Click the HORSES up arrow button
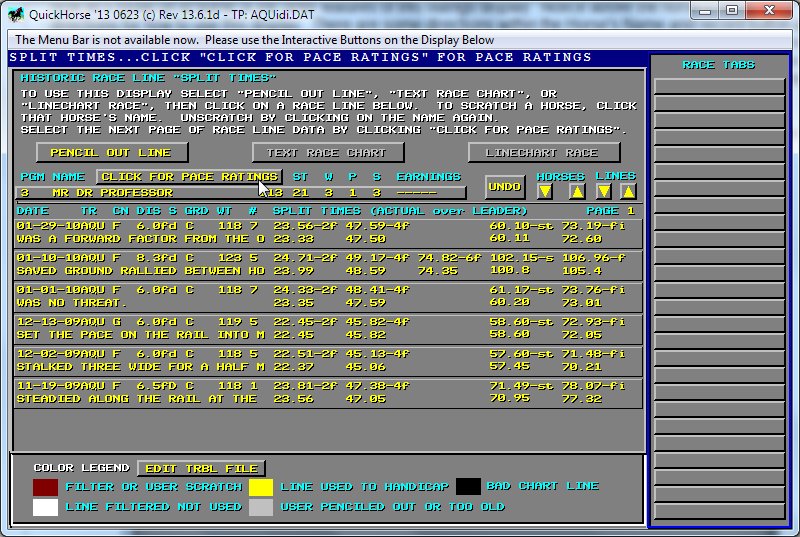This screenshot has width=800, height=537. 578,192
